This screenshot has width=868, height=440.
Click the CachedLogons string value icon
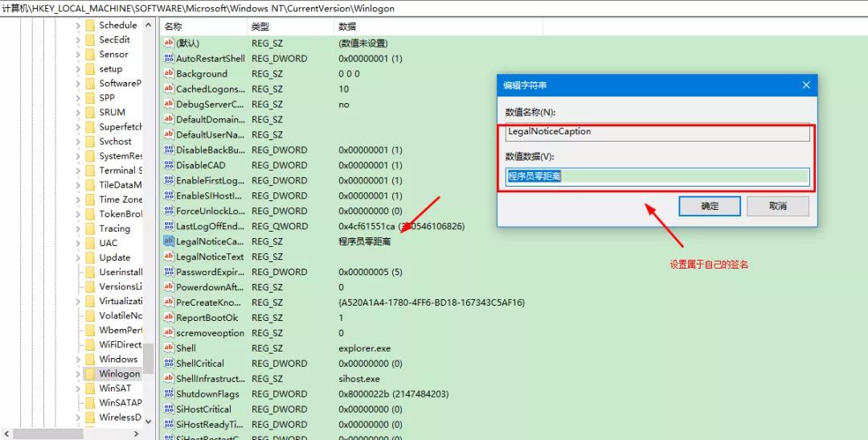pyautogui.click(x=169, y=88)
